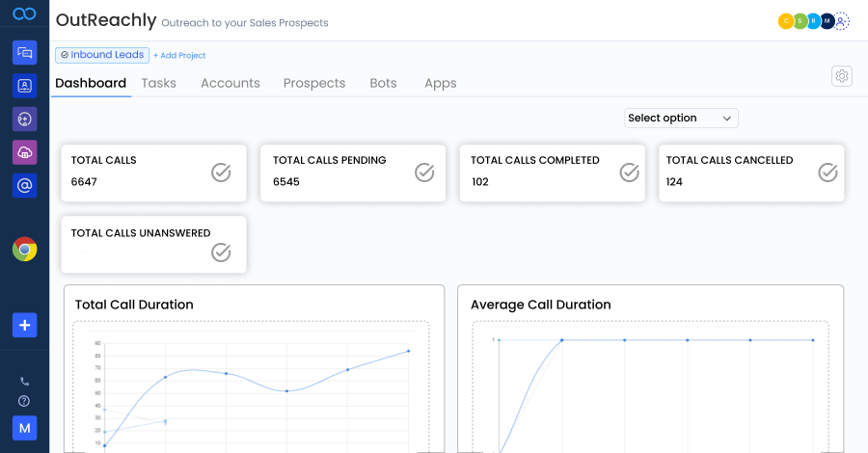Switch to the Dashboard tab

pyautogui.click(x=91, y=83)
